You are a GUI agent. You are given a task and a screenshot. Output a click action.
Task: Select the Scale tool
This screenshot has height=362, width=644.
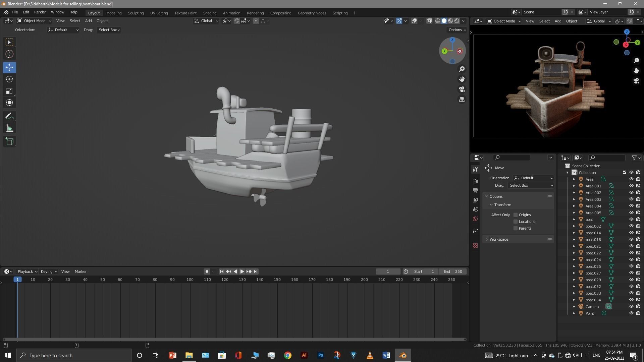coord(9,91)
